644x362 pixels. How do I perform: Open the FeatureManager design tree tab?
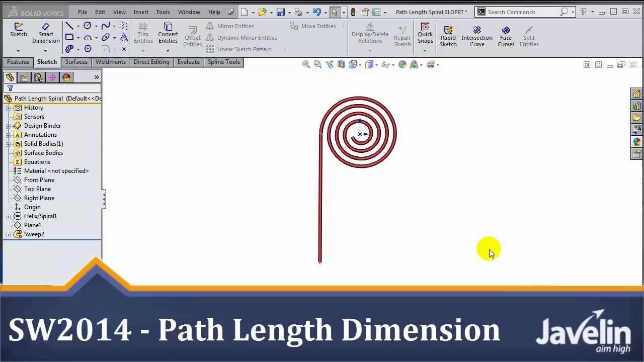pos(10,77)
